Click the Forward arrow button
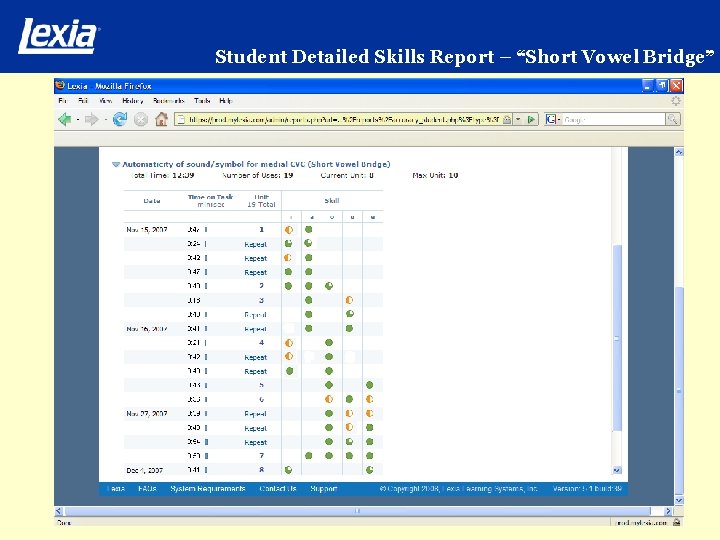Screen dimensions: 720x540 pyautogui.click(x=91, y=119)
